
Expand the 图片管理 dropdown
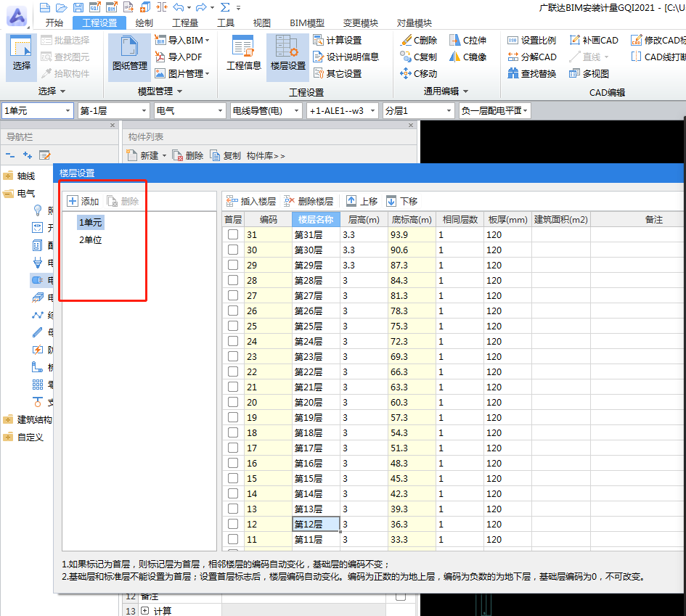click(208, 73)
